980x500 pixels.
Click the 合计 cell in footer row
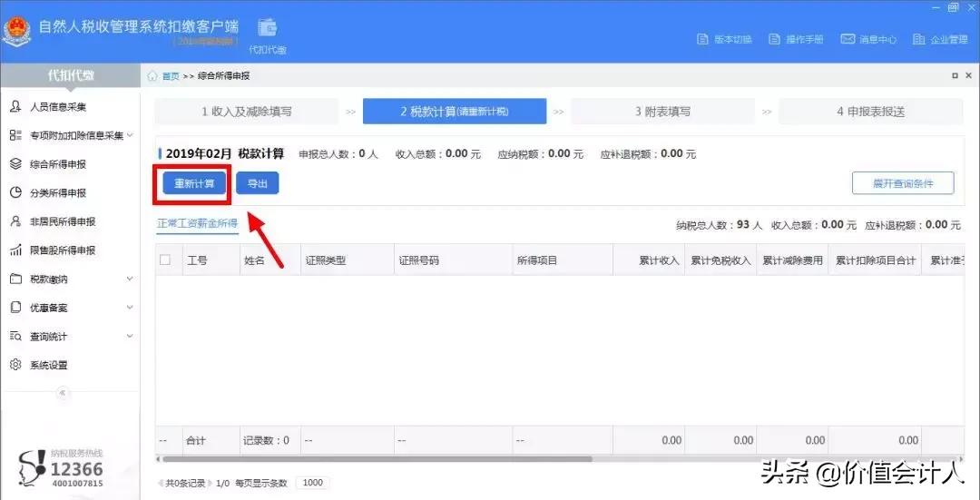pos(211,441)
